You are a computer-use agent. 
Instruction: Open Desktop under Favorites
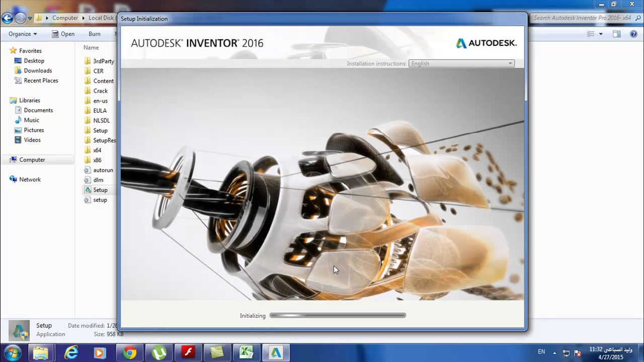click(34, 61)
